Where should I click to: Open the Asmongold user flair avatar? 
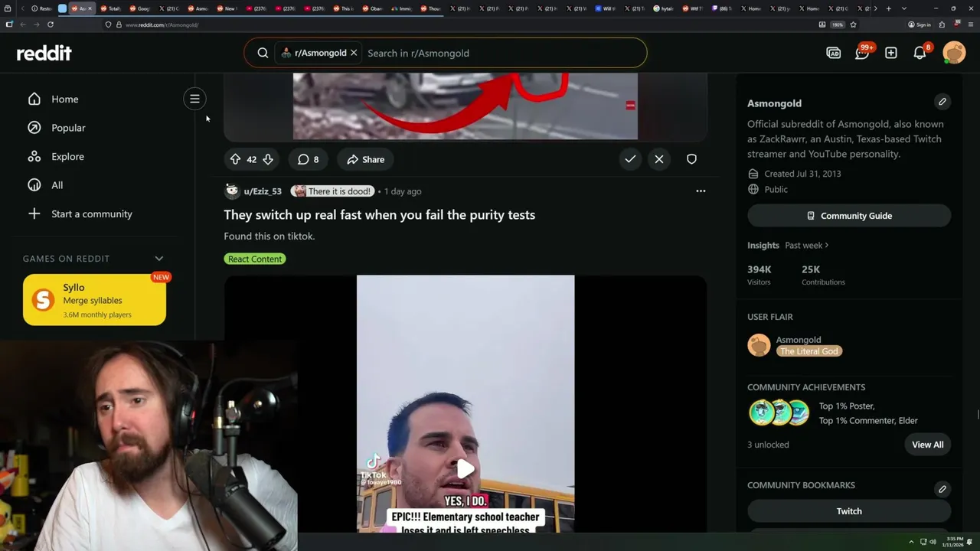click(759, 345)
